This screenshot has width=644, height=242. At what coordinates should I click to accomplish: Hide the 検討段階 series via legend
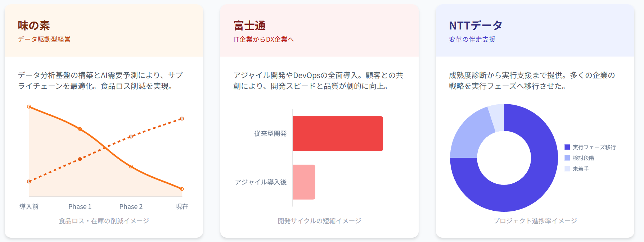(x=583, y=158)
